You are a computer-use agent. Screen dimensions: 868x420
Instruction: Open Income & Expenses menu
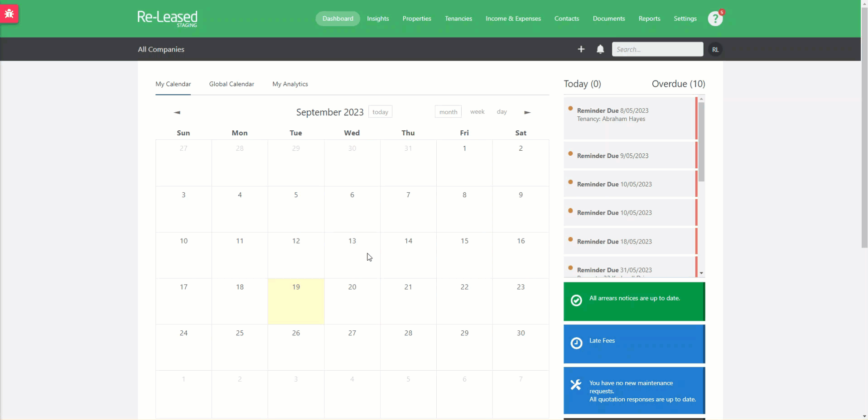[513, 19]
